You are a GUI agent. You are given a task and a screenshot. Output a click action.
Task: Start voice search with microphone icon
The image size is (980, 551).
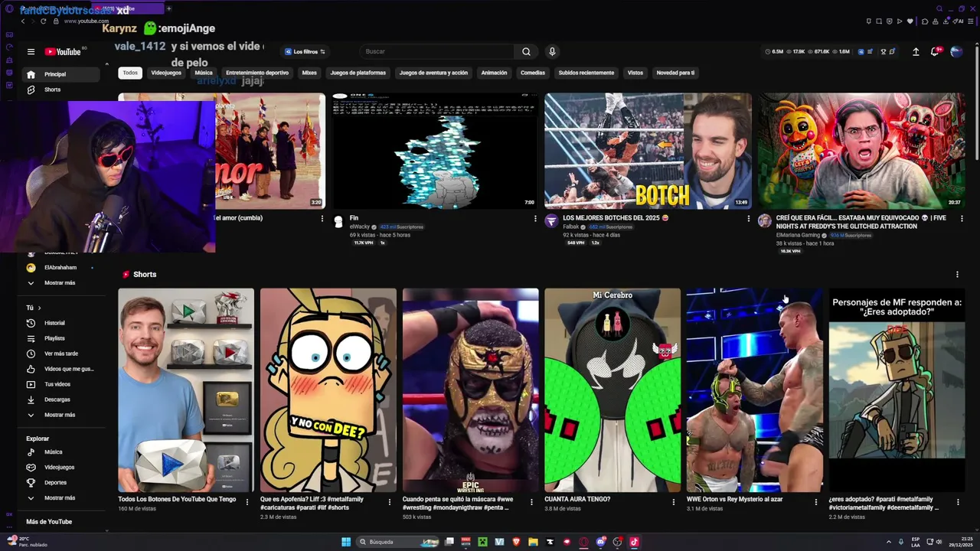point(552,51)
